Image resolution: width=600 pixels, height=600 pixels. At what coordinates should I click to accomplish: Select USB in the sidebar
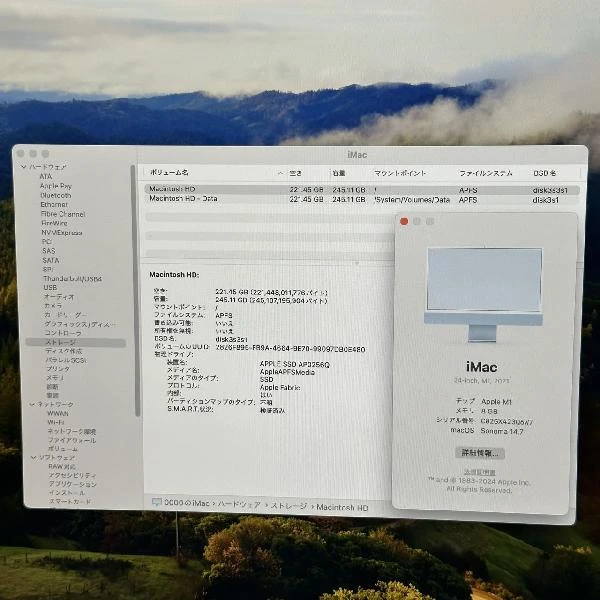[x=50, y=287]
